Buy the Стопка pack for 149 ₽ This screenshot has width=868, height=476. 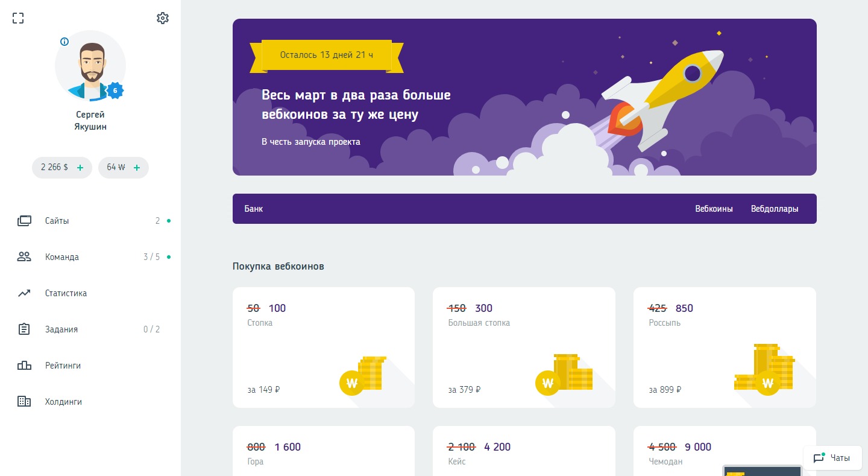pos(324,347)
